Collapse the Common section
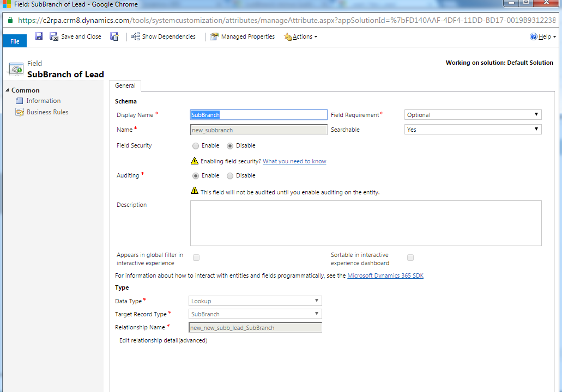Viewport: 562px width, 392px height. 7,90
